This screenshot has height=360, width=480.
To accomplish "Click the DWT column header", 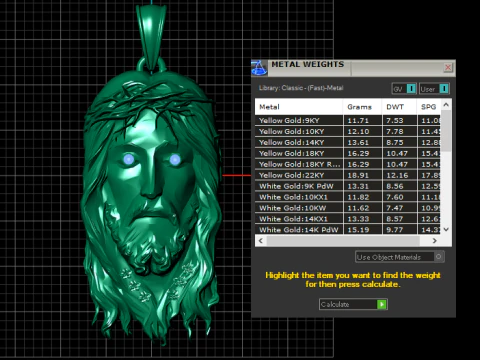I will pos(400,107).
